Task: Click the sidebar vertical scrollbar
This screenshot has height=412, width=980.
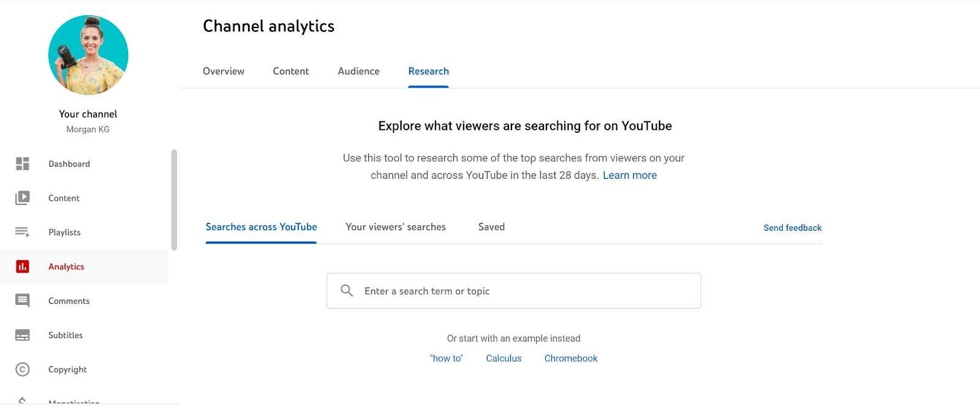Action: pos(175,200)
